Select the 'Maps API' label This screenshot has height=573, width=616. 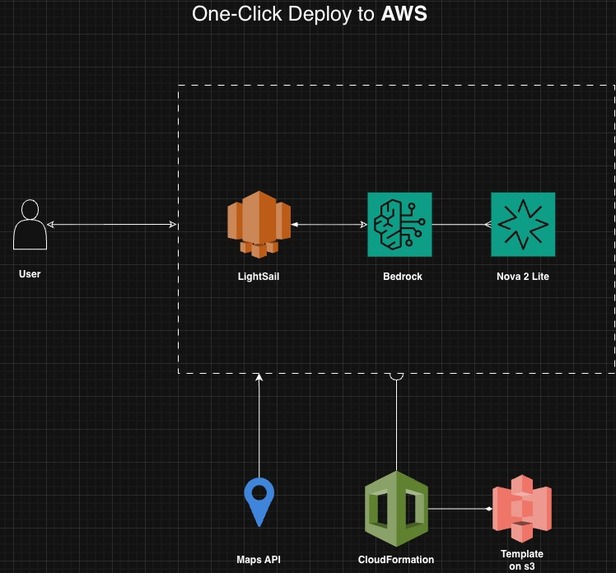pyautogui.click(x=258, y=559)
